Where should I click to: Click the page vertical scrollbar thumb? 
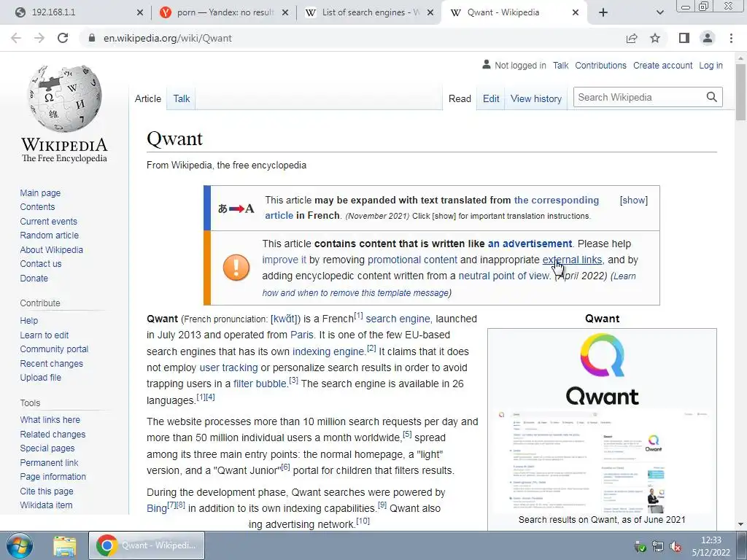[x=740, y=91]
